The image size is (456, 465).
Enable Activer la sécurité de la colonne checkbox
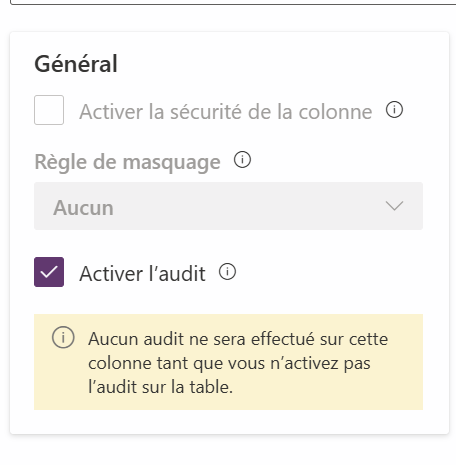(x=49, y=110)
